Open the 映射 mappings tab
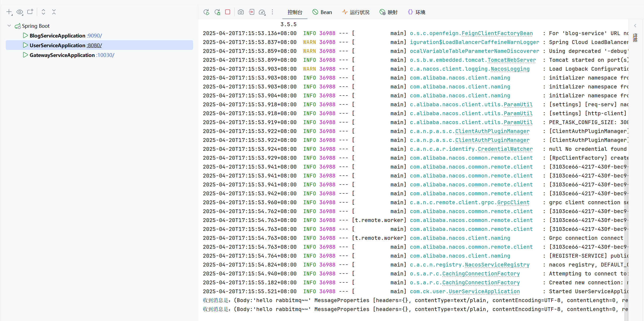This screenshot has height=321, width=644. point(389,12)
